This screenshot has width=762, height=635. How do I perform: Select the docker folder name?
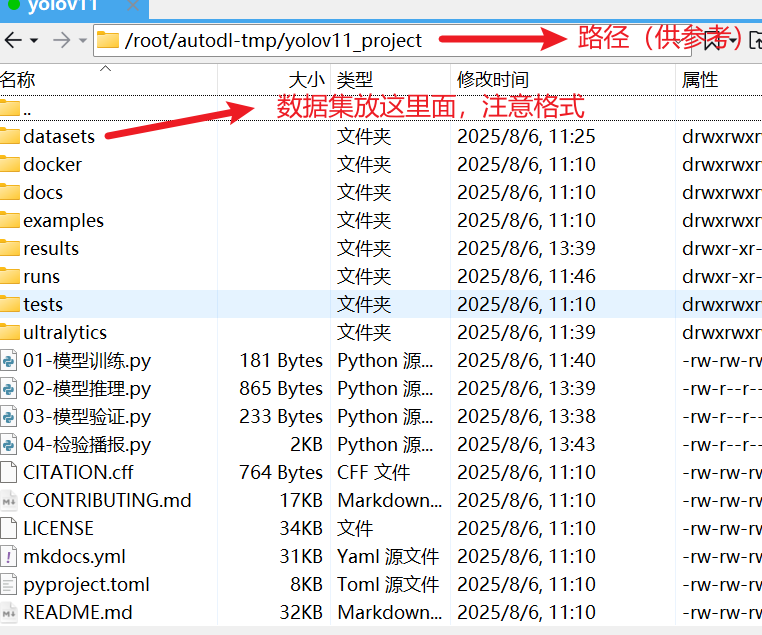[52, 164]
